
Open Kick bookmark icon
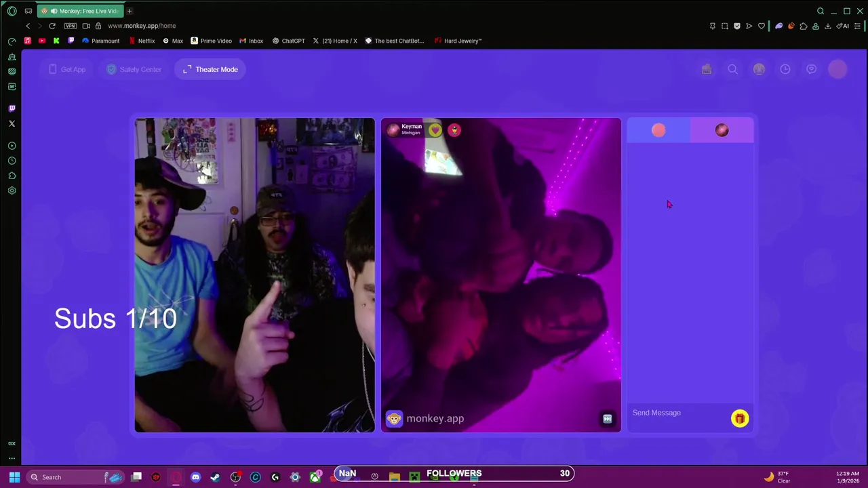click(56, 41)
